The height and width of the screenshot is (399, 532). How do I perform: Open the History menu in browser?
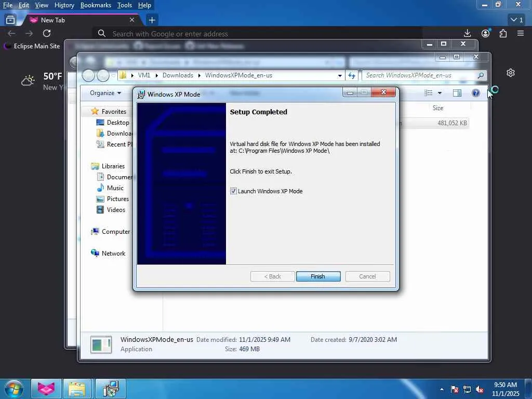[x=64, y=5]
